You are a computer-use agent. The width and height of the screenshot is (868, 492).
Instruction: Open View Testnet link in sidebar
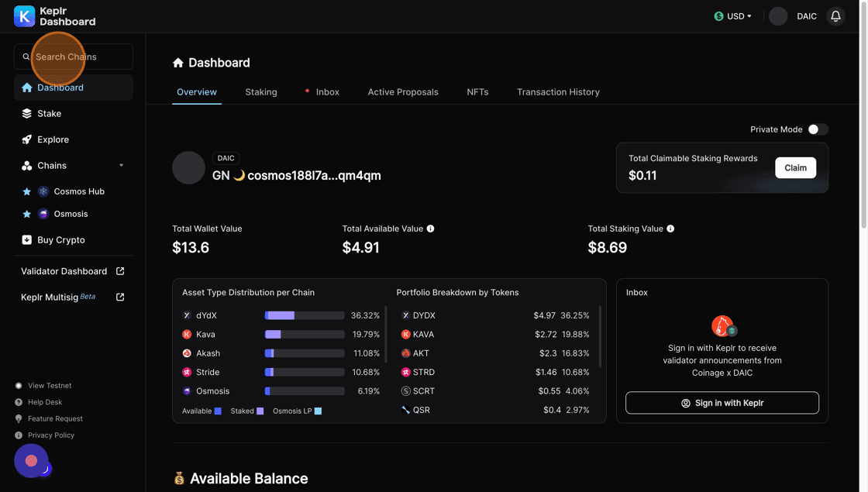[x=50, y=386]
